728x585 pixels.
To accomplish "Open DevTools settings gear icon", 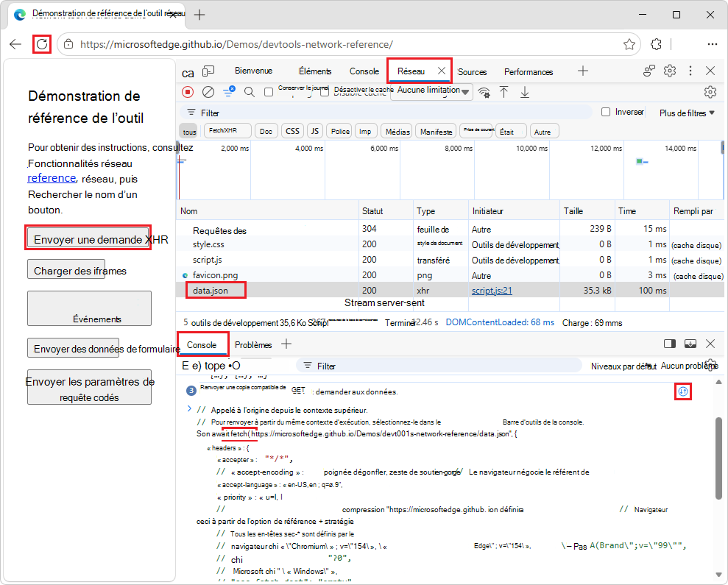I will point(670,71).
